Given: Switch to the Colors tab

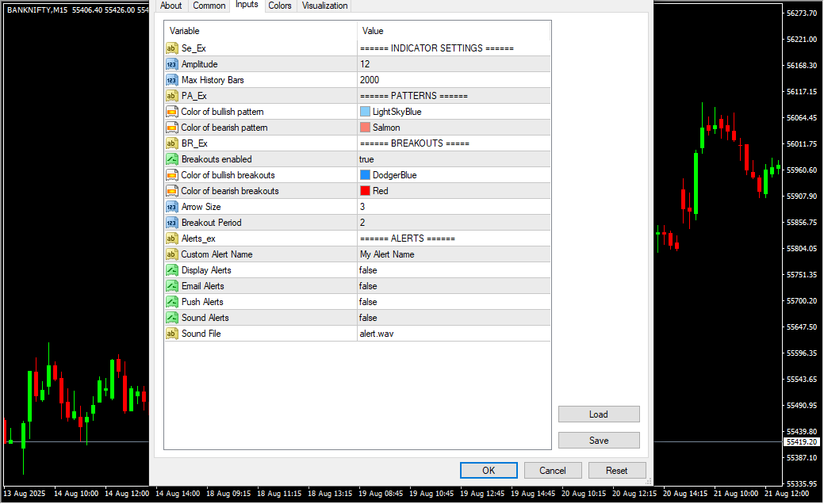Looking at the screenshot, I should pyautogui.click(x=279, y=6).
